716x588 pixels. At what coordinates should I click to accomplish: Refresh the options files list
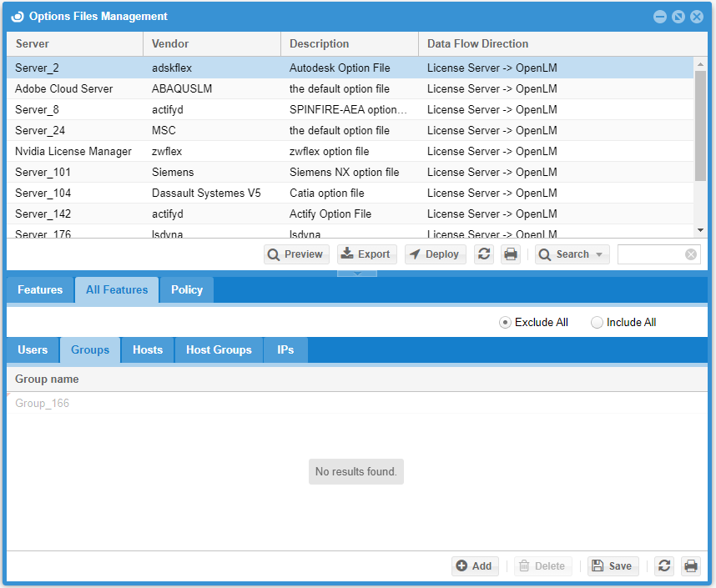coord(484,254)
